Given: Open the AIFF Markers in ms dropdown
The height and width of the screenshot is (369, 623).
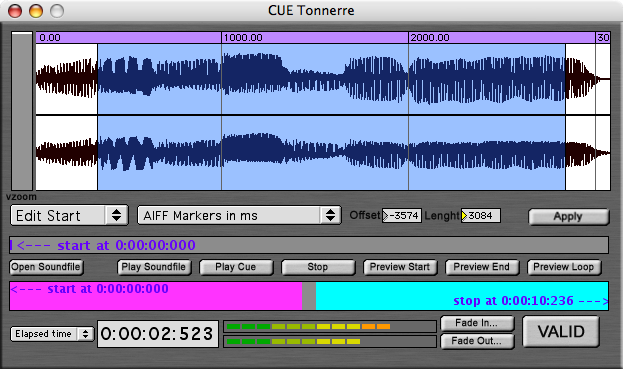Looking at the screenshot, I should point(239,215).
